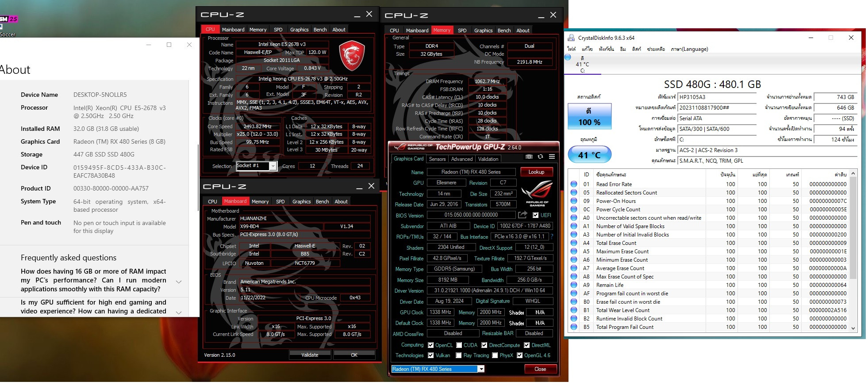Open the GPU-Z hamburger menu icon
Image resolution: width=868 pixels, height=389 pixels.
552,156
